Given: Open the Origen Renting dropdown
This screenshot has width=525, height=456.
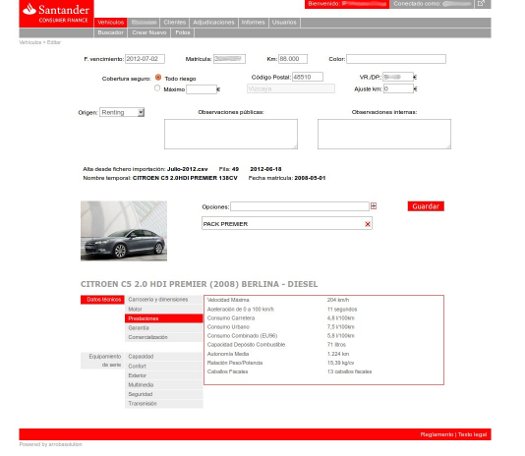Looking at the screenshot, I should (122, 112).
